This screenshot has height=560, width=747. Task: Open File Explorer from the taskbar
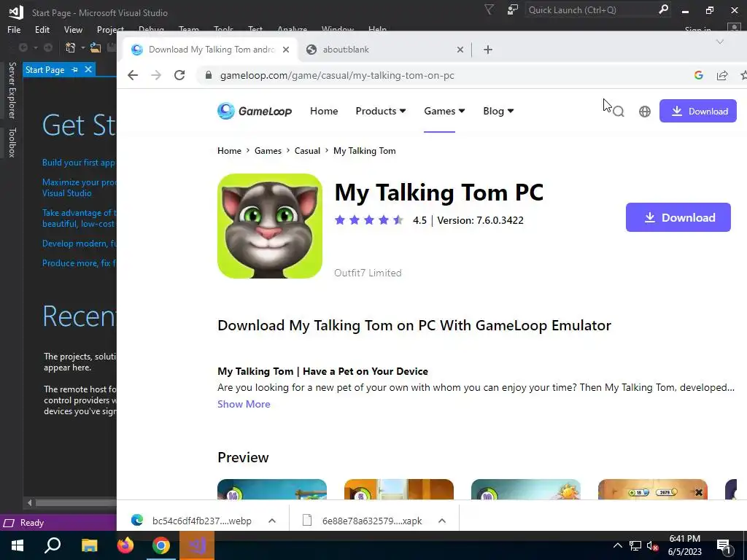pyautogui.click(x=89, y=545)
